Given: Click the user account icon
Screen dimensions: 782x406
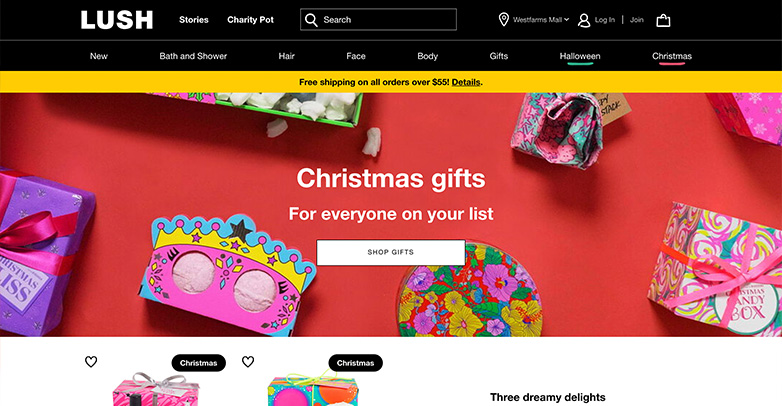Looking at the screenshot, I should point(584,20).
